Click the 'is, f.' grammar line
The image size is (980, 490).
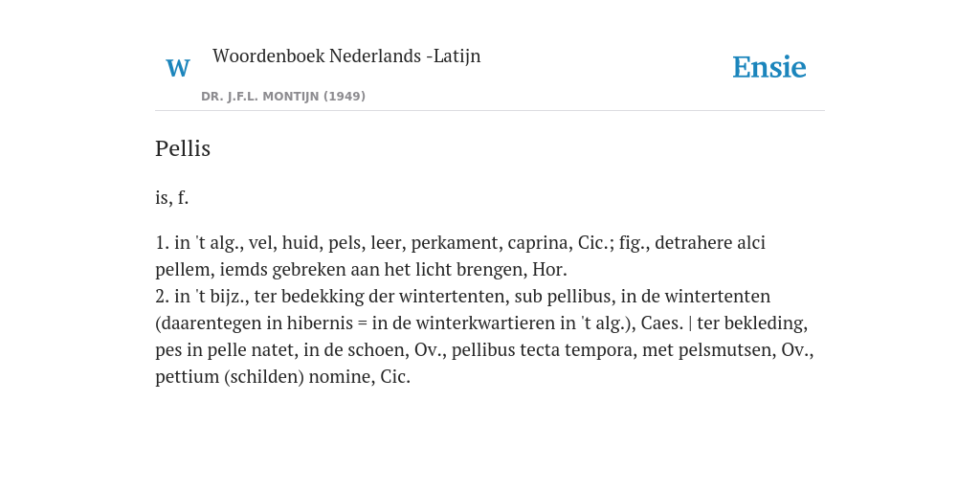click(172, 198)
